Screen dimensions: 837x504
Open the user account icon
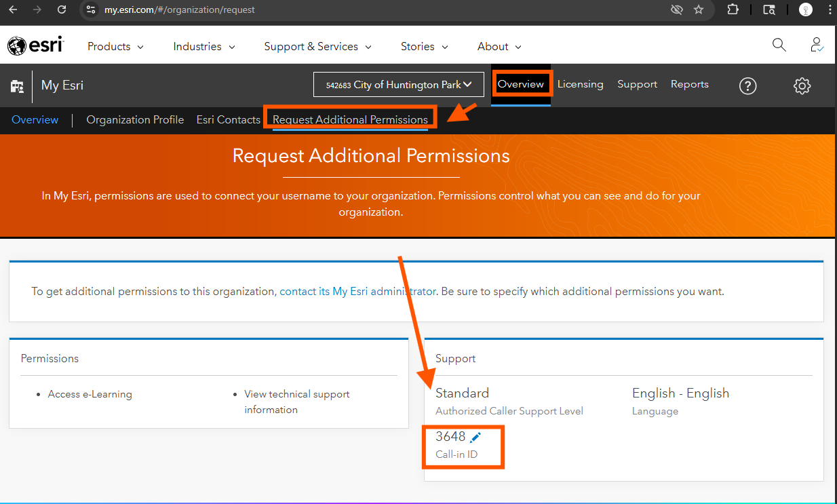817,45
